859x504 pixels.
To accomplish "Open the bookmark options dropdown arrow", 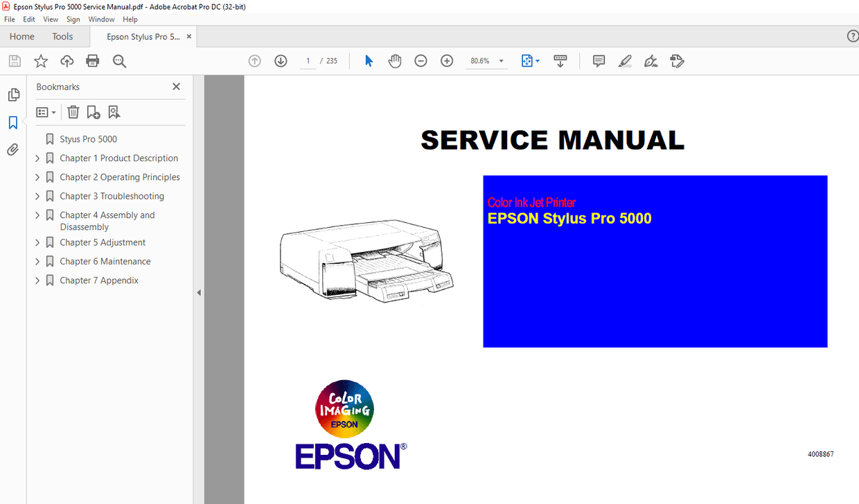I will [x=53, y=111].
